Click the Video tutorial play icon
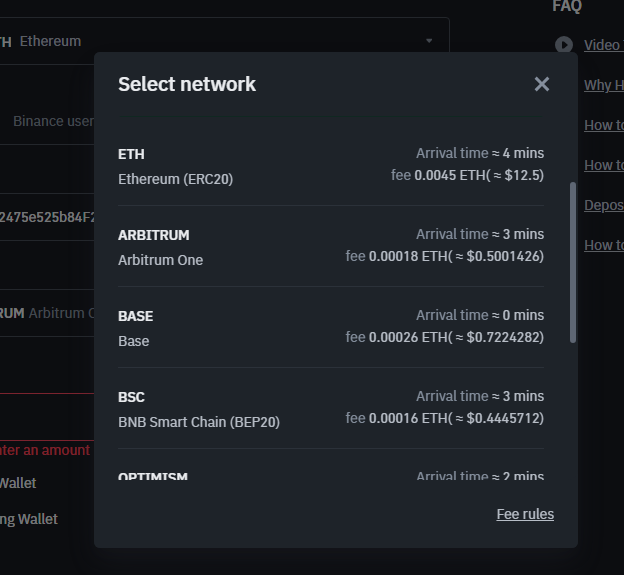The width and height of the screenshot is (624, 575). [564, 45]
